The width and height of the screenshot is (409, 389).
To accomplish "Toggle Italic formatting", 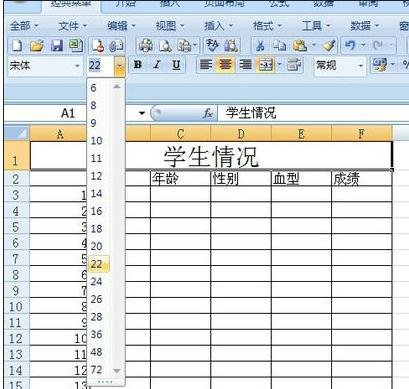I will pos(157,65).
